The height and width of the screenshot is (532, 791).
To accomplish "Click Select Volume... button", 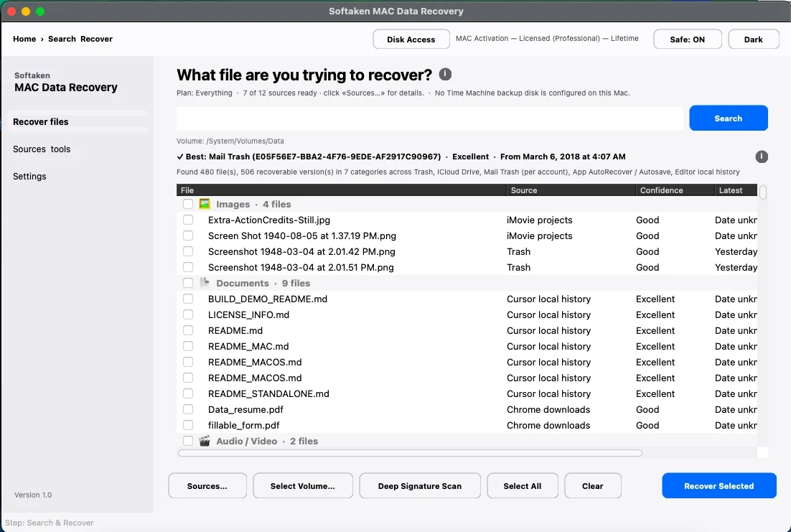I will [303, 485].
